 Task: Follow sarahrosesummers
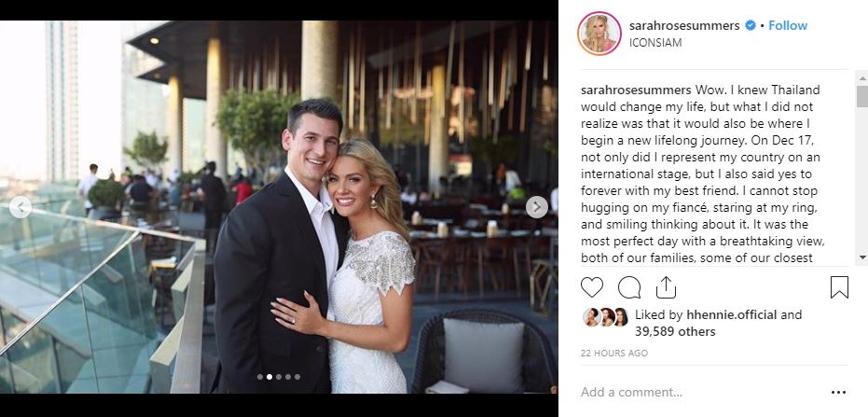click(788, 25)
